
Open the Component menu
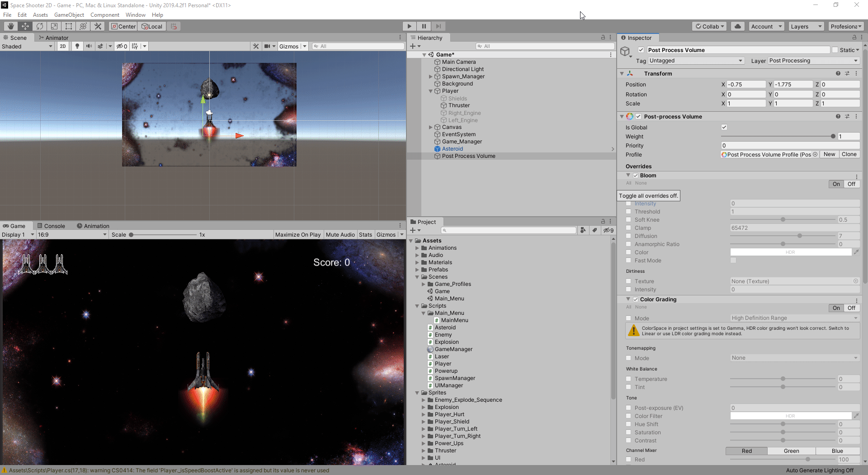105,15
